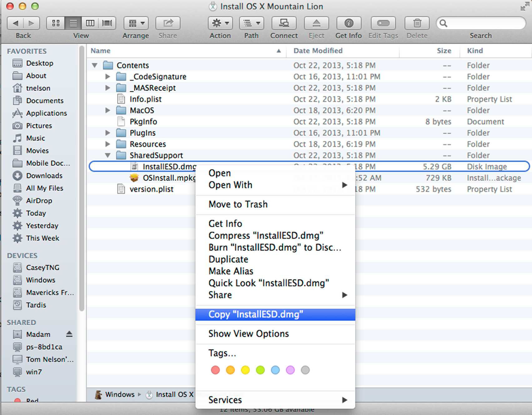The height and width of the screenshot is (415, 532).
Task: Collapse the Contents folder
Action: pos(95,65)
